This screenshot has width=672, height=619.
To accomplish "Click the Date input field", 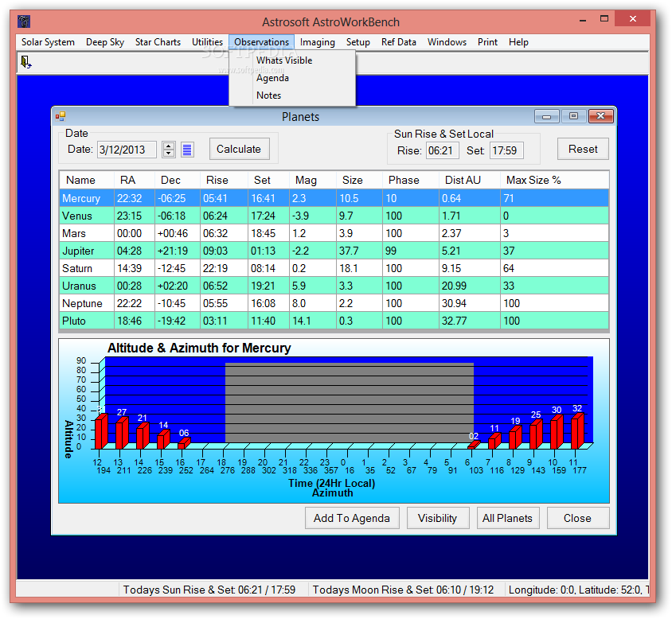I will (127, 150).
